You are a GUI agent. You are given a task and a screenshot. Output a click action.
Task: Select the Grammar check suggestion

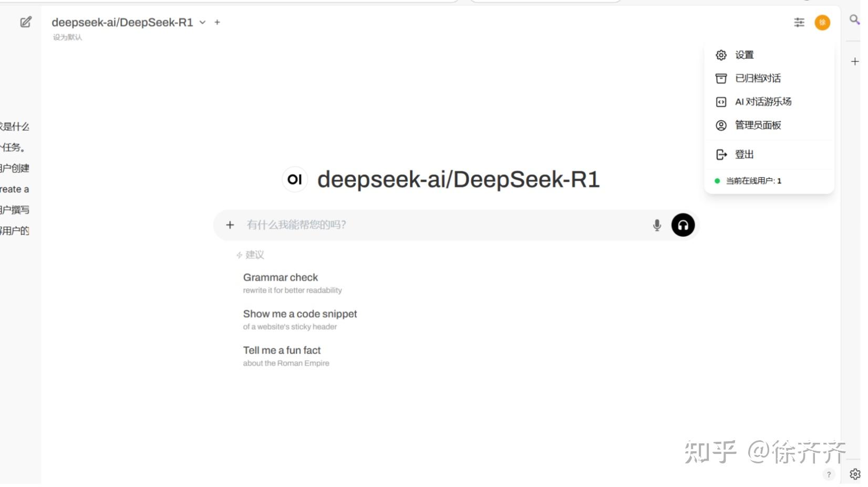(281, 277)
